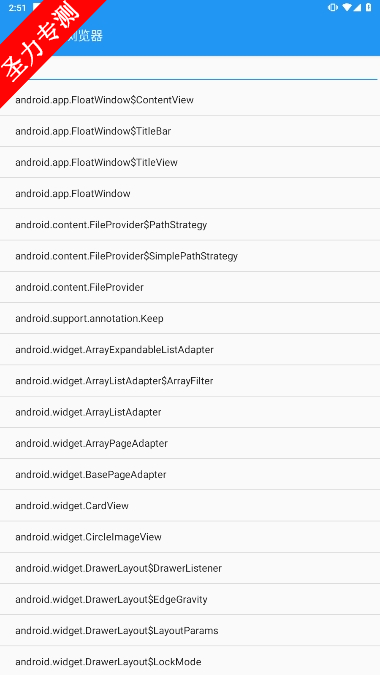
Task: Select android.widget.DrawerLayout$DrawerListener
Action: coord(190,568)
